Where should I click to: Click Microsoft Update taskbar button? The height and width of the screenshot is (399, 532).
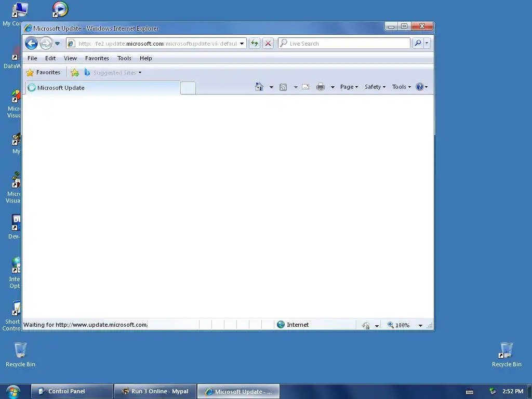pos(238,391)
